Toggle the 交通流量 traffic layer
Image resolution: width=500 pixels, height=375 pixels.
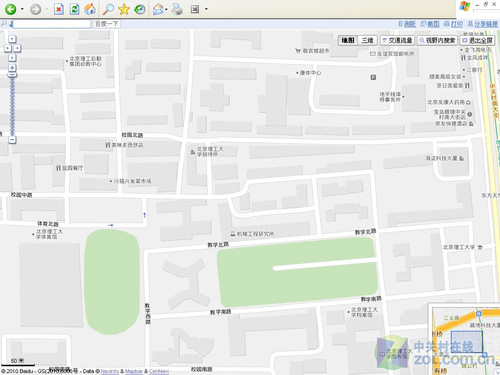(x=397, y=40)
